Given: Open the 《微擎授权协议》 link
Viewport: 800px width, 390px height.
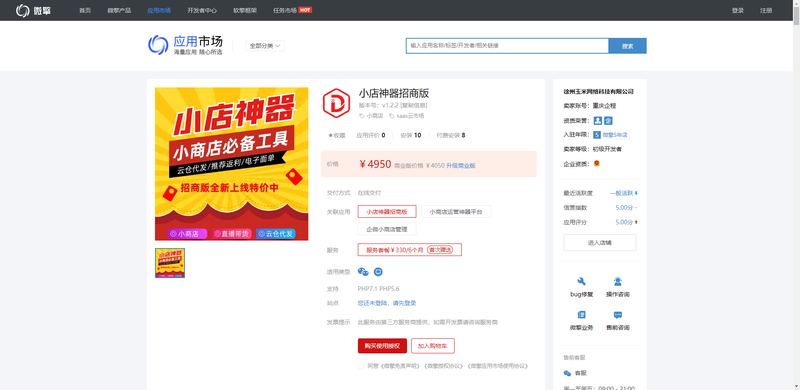Looking at the screenshot, I should pos(443,366).
